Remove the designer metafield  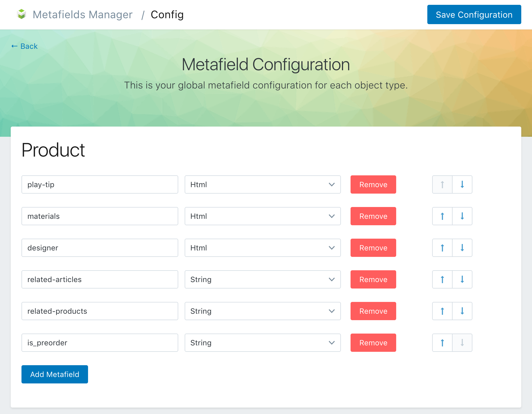(x=373, y=248)
